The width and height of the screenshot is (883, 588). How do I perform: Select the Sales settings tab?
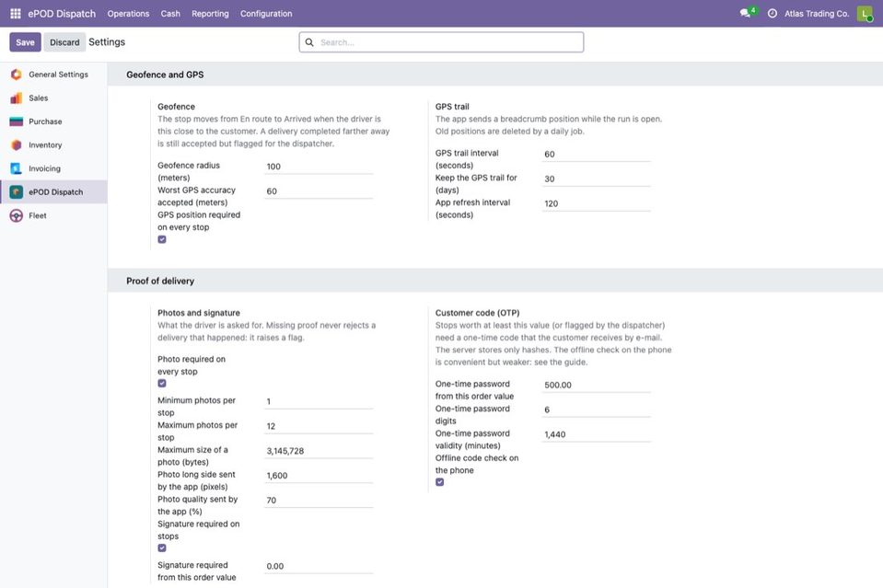coord(53,98)
